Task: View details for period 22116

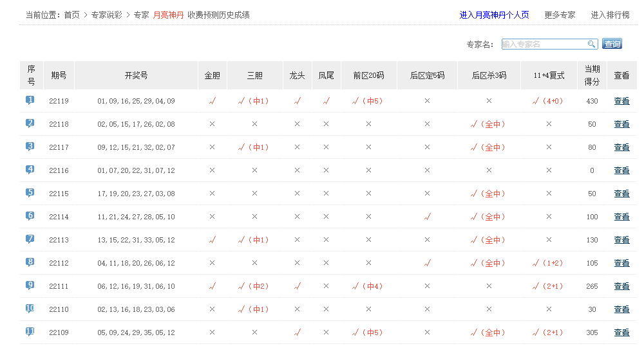Action: 621,170
